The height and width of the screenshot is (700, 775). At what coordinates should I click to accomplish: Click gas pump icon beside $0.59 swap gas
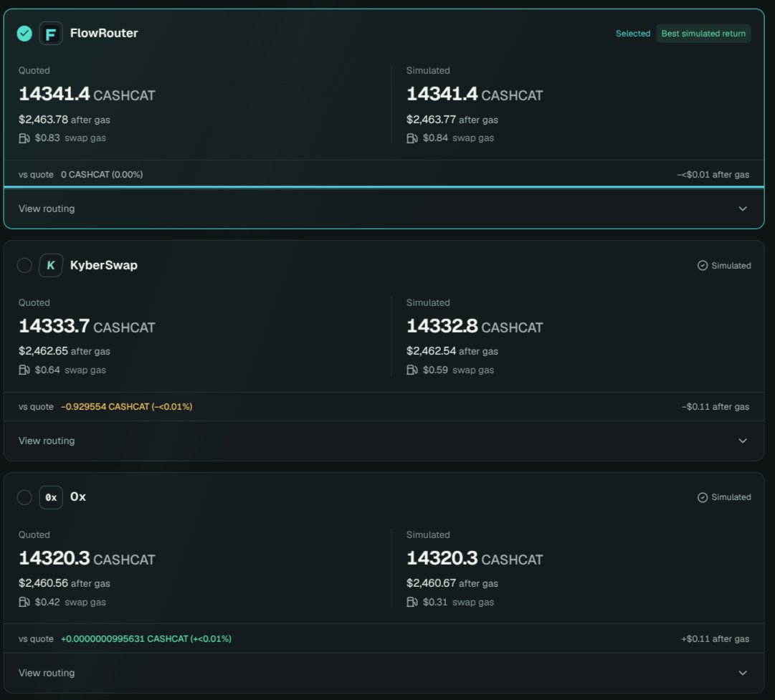point(412,370)
